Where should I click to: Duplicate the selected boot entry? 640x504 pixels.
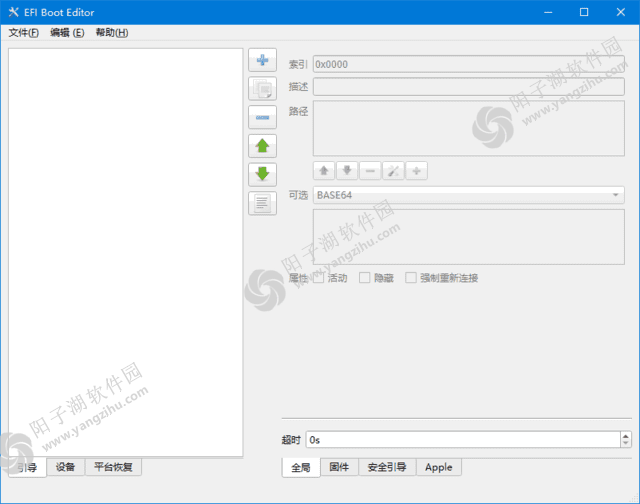click(x=262, y=89)
